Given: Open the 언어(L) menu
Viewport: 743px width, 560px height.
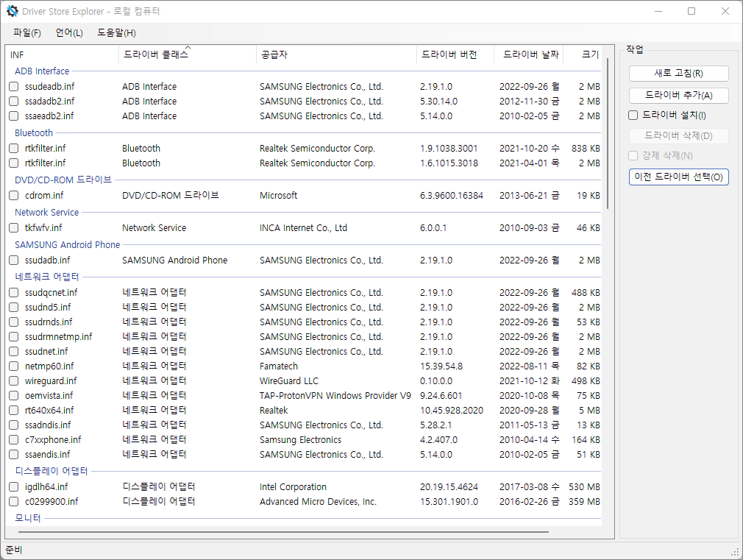Looking at the screenshot, I should [x=69, y=32].
